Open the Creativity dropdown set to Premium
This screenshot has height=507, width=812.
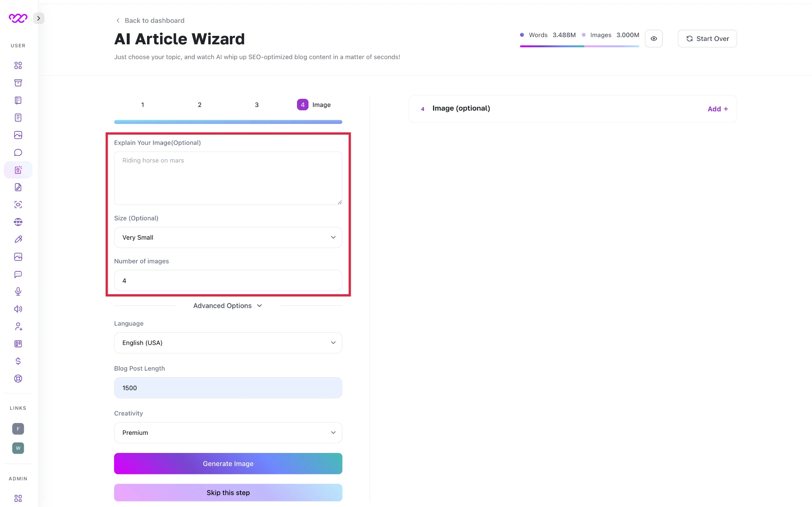pos(228,433)
